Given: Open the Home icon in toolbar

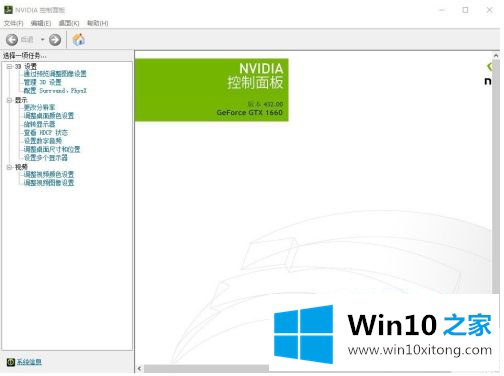Looking at the screenshot, I should [x=79, y=40].
